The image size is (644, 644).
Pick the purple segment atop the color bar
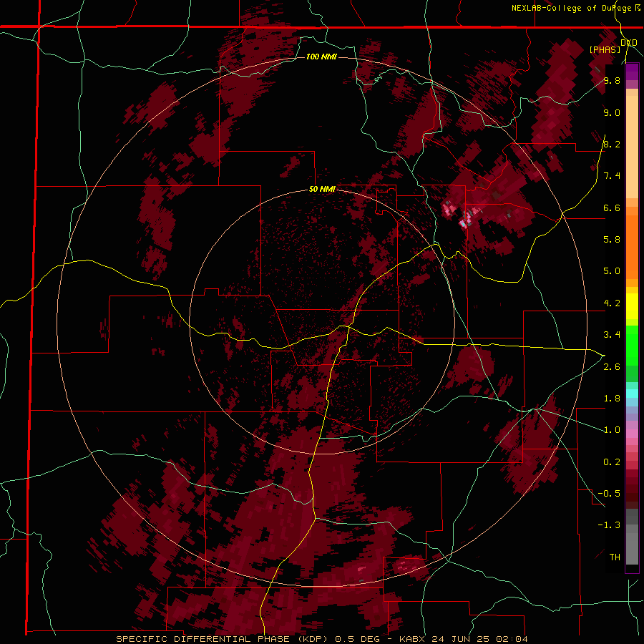click(632, 72)
